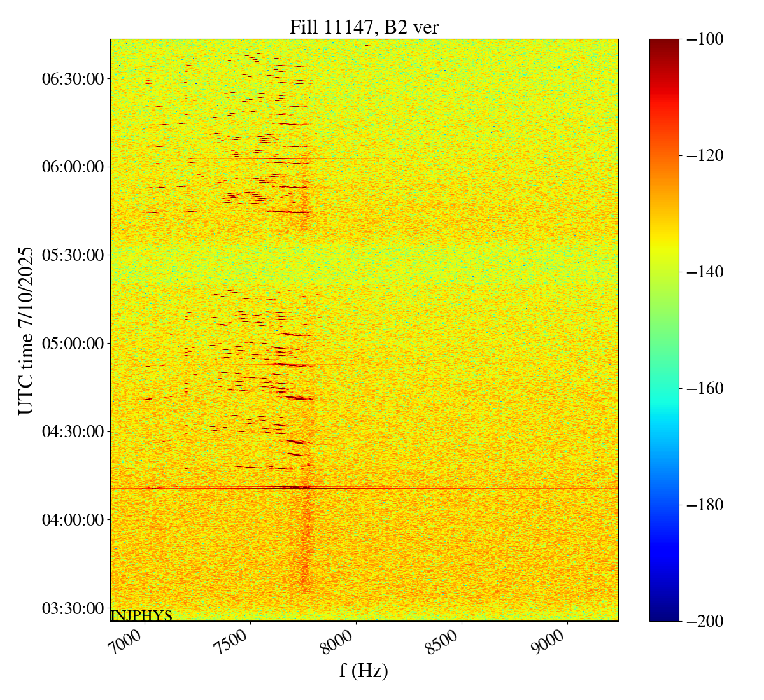Click the 06:00:00 time tick label
764x700 pixels.
tap(73, 167)
